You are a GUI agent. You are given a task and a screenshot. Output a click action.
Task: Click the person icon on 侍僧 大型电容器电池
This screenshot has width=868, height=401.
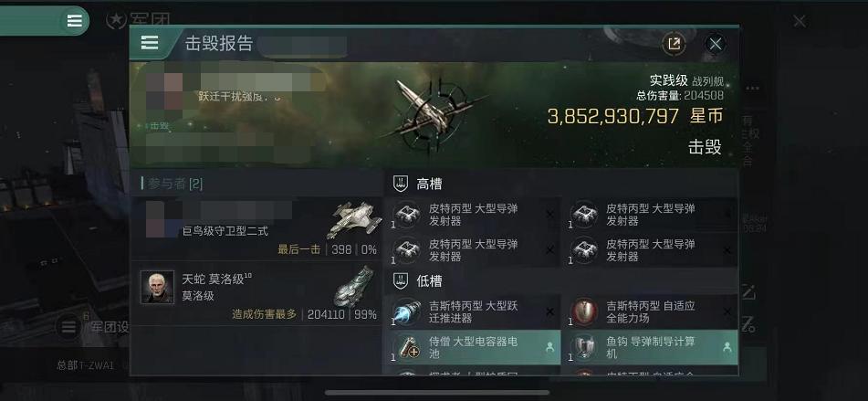[x=549, y=347]
